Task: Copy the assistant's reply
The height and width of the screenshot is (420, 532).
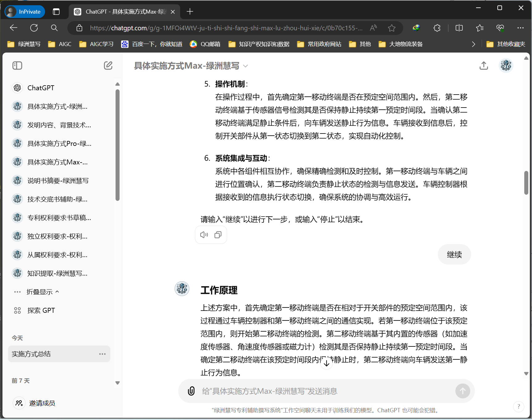Action: pos(218,235)
